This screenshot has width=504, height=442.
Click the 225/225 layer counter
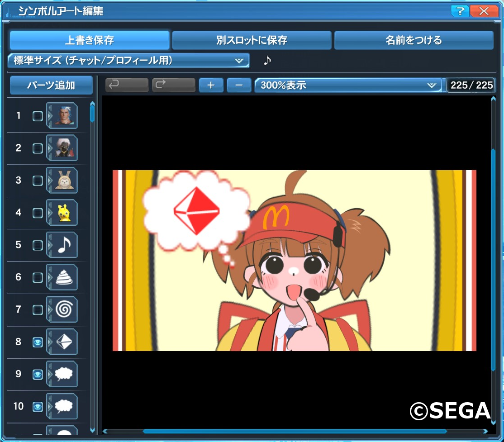471,85
